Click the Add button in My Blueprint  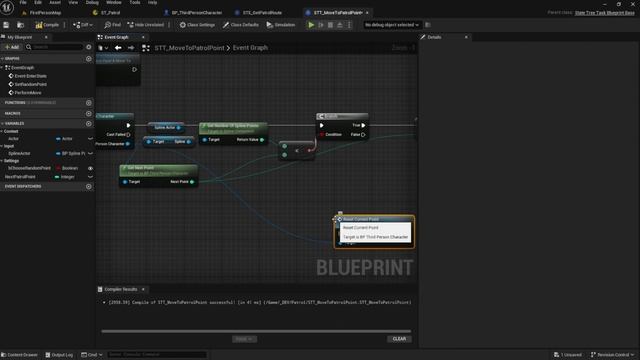pyautogui.click(x=12, y=47)
